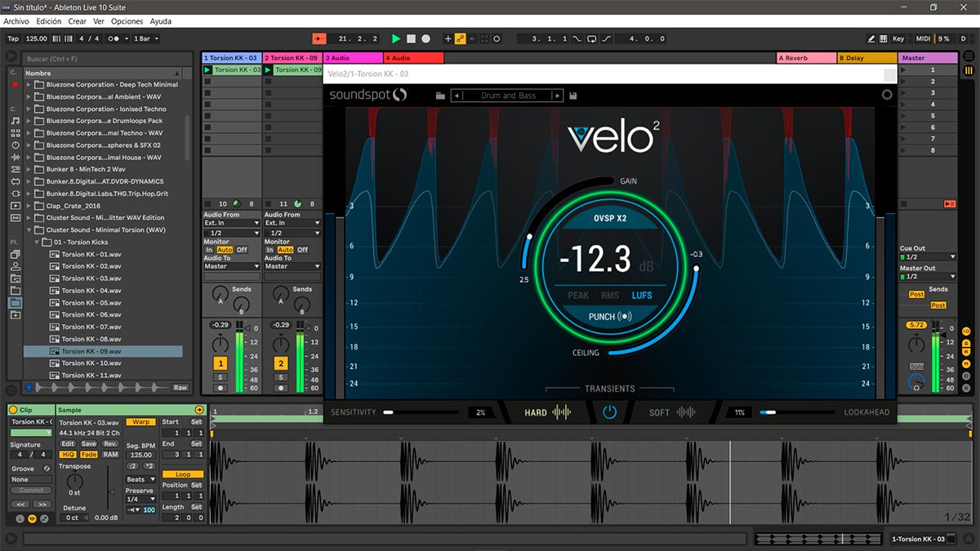Toggle the transport Loop switch icon
This screenshot has width=980, height=551.
click(591, 38)
